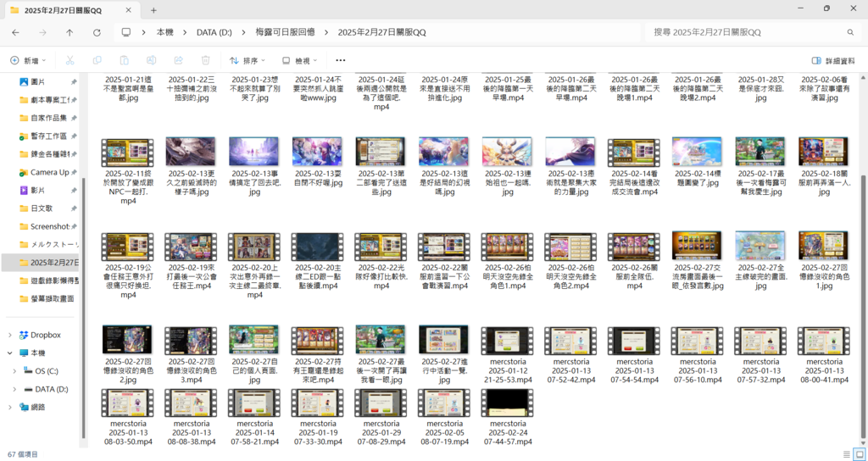Click the Paste clipboard icon
868x461 pixels.
[125, 60]
